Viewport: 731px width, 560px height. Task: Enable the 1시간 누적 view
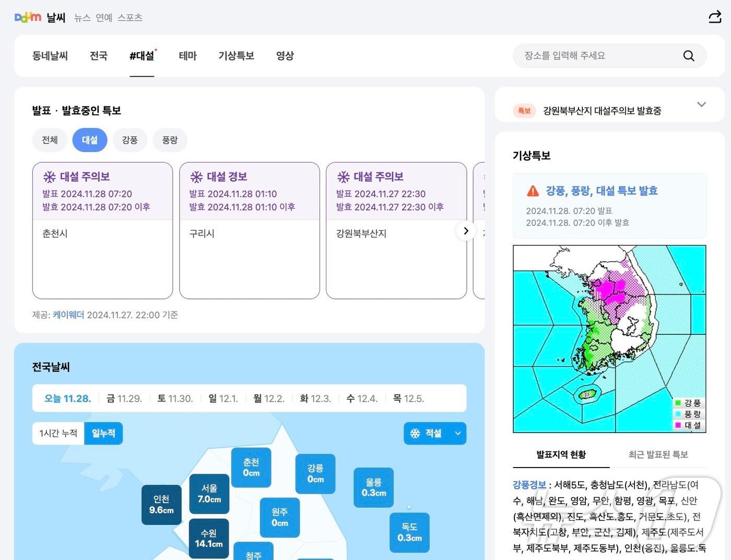(57, 433)
